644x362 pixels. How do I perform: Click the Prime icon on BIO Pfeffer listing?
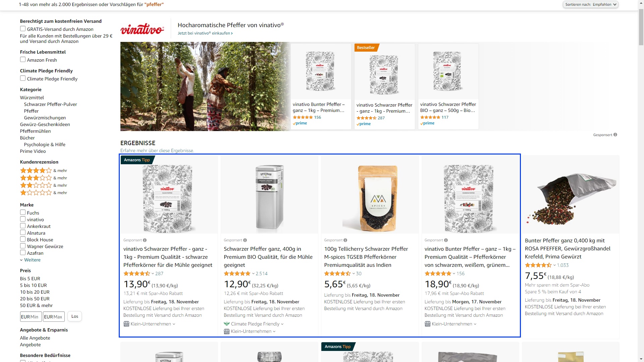click(x=427, y=123)
